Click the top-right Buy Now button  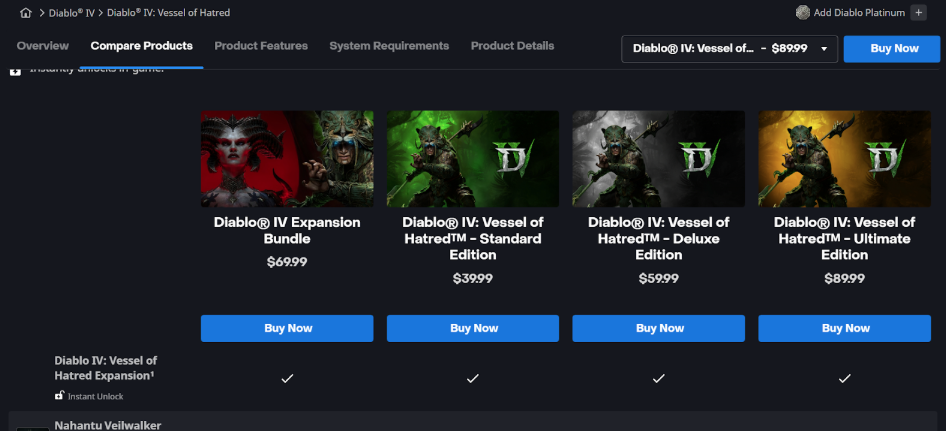(x=894, y=49)
